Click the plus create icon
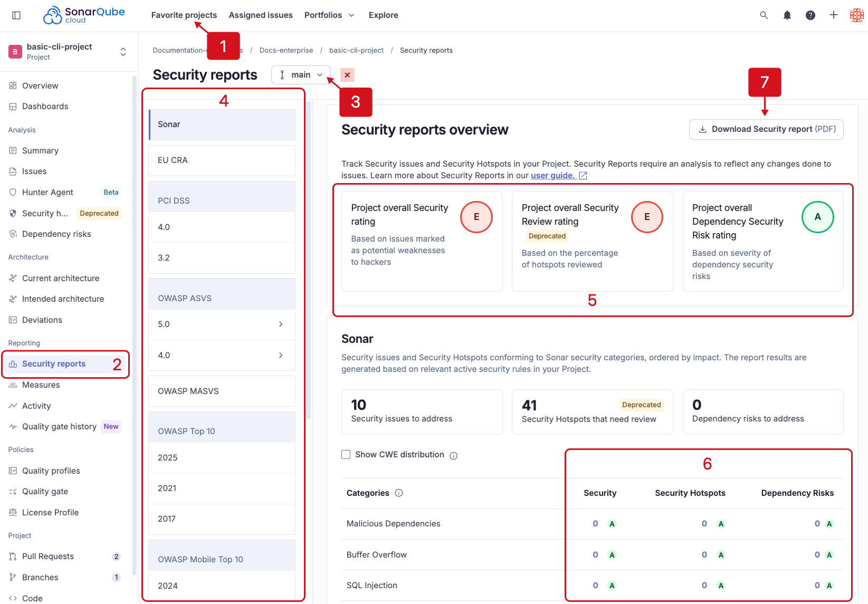 (x=833, y=15)
